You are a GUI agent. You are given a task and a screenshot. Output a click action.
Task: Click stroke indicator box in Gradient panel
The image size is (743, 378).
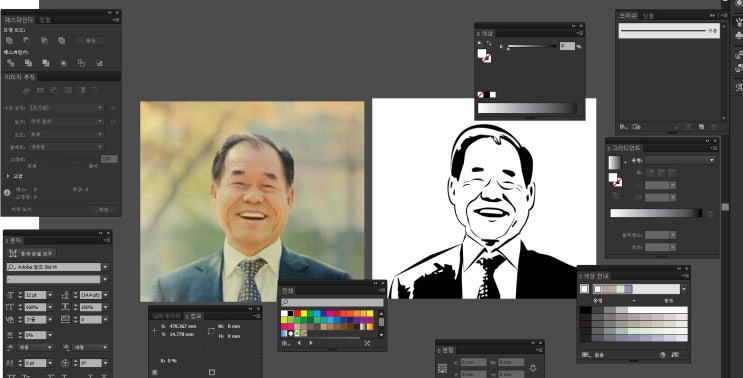[x=617, y=182]
